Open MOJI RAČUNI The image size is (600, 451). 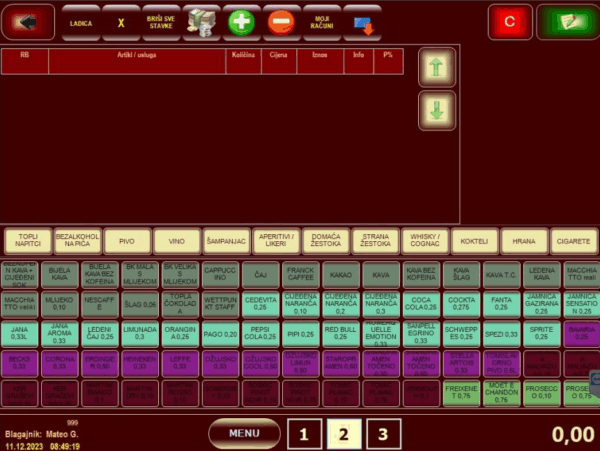tap(322, 21)
